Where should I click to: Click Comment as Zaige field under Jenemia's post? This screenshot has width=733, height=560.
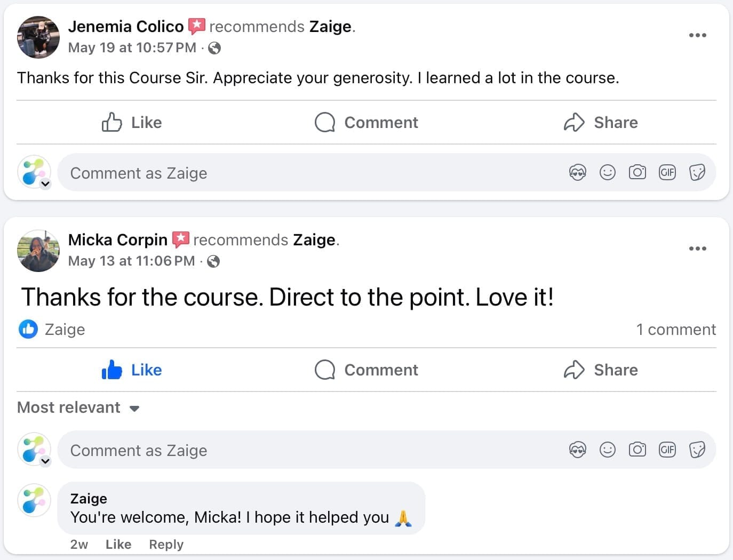pos(309,173)
